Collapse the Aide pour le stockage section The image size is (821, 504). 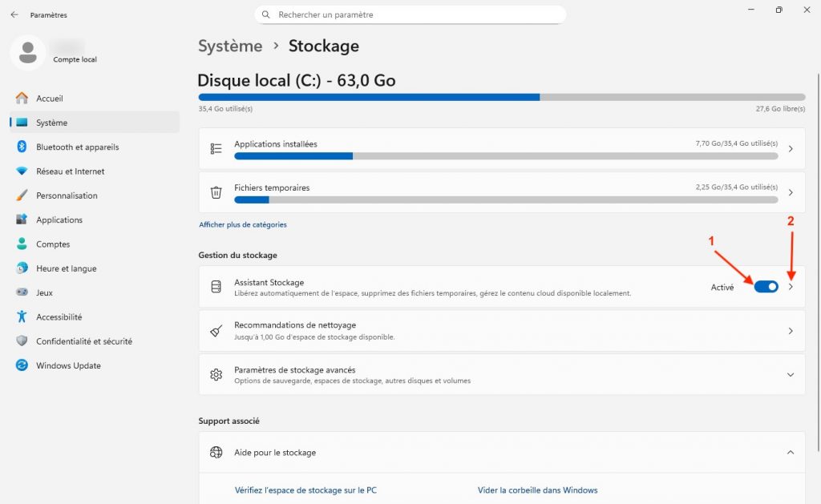pyautogui.click(x=791, y=453)
